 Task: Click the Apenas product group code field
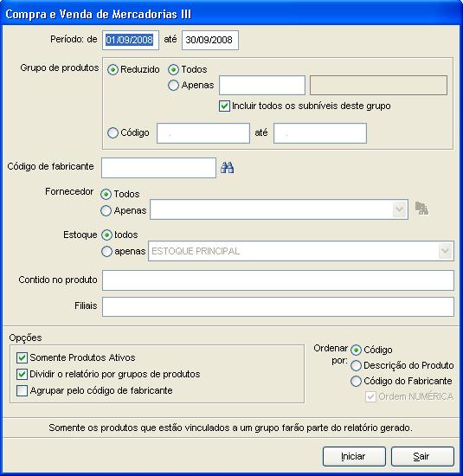point(262,86)
